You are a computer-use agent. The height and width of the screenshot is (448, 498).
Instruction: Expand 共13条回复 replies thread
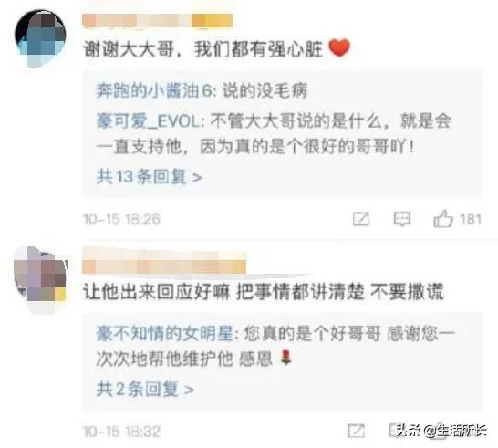(x=150, y=177)
